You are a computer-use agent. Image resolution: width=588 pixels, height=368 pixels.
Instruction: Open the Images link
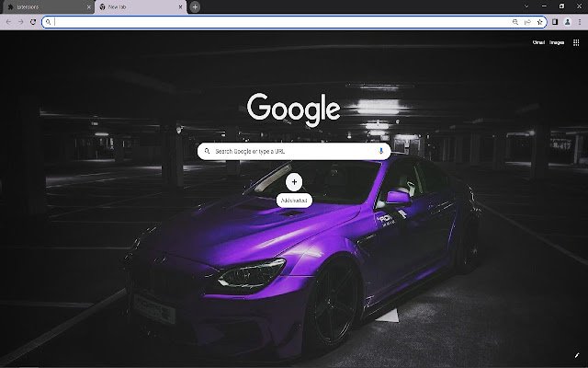point(557,42)
